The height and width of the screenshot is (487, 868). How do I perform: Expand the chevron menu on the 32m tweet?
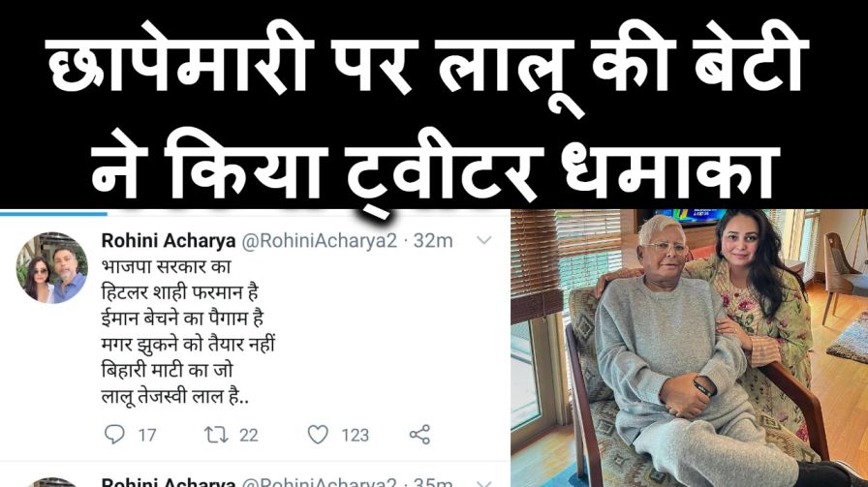tap(484, 240)
